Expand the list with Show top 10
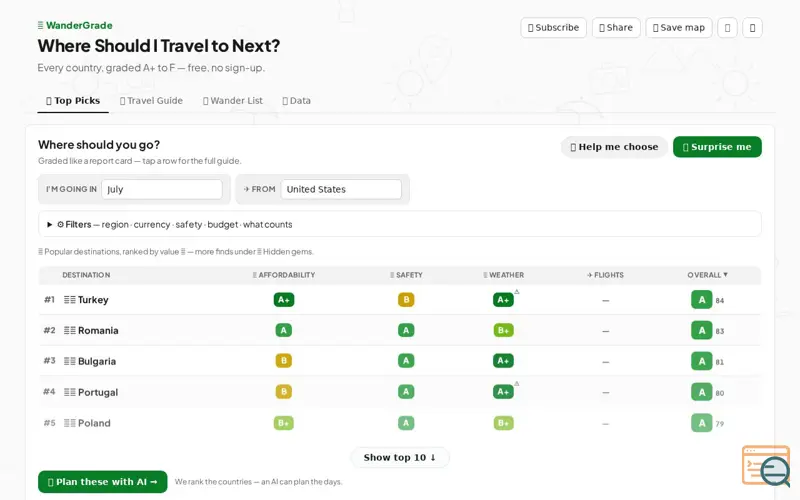This screenshot has height=500, width=800. pos(399,458)
